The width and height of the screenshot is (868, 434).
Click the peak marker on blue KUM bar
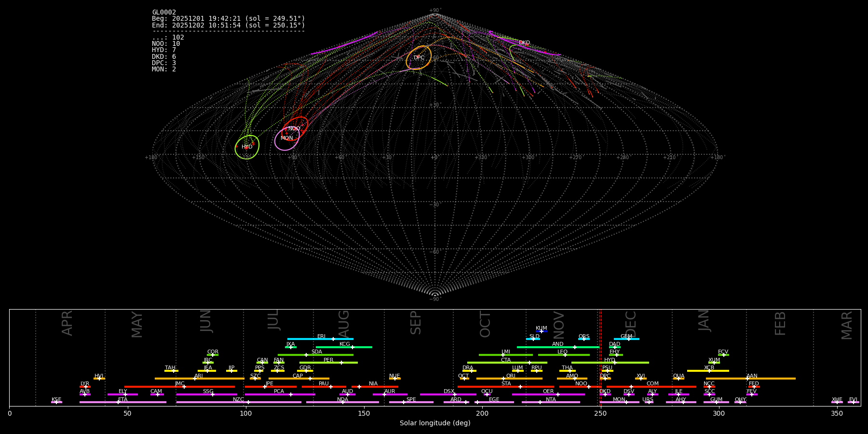pyautogui.click(x=541, y=331)
